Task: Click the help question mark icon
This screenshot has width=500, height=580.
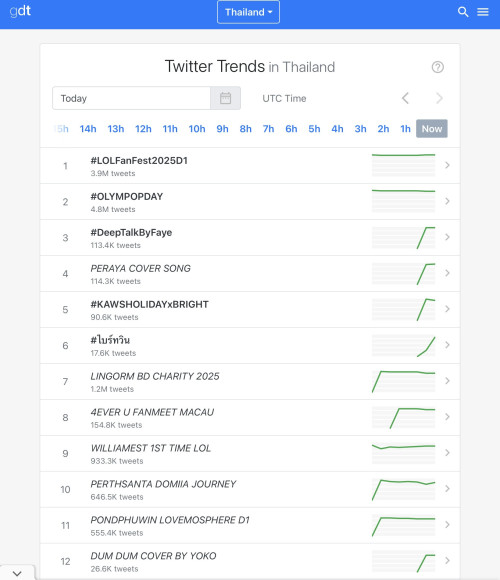Action: (x=438, y=67)
